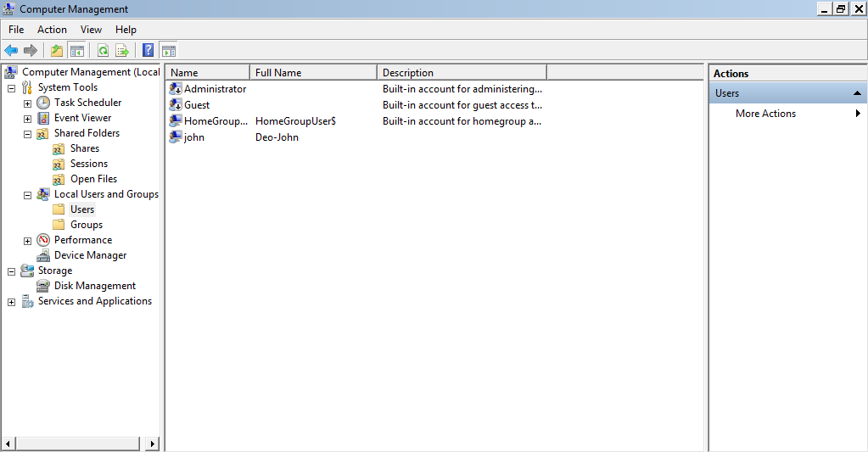868x452 pixels.
Task: Collapse the System Tools tree node
Action: click(x=11, y=88)
